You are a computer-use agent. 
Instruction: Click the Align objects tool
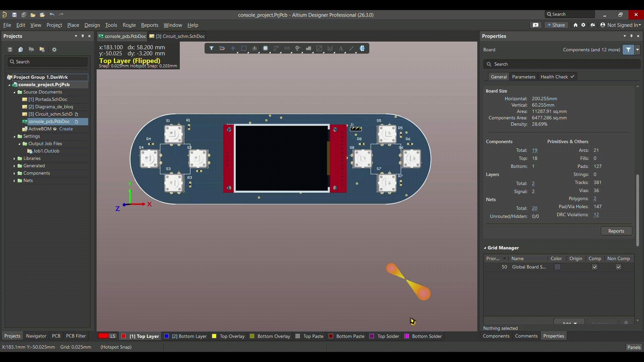pos(255,48)
